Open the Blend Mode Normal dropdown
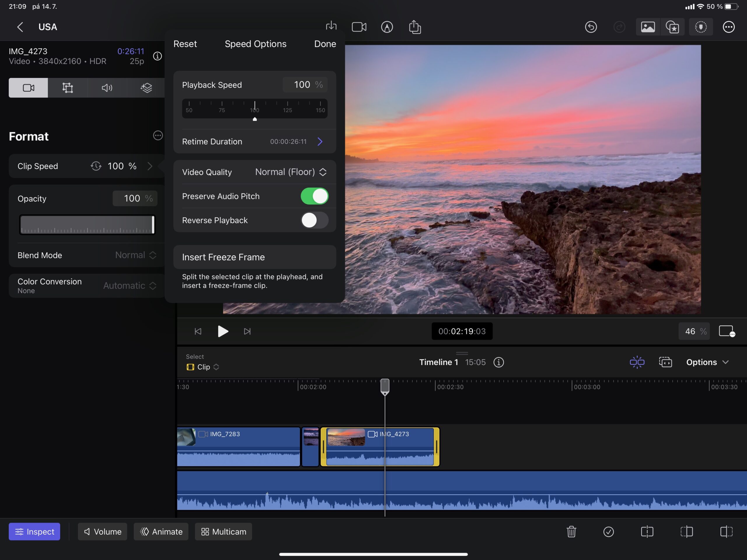 pos(135,255)
